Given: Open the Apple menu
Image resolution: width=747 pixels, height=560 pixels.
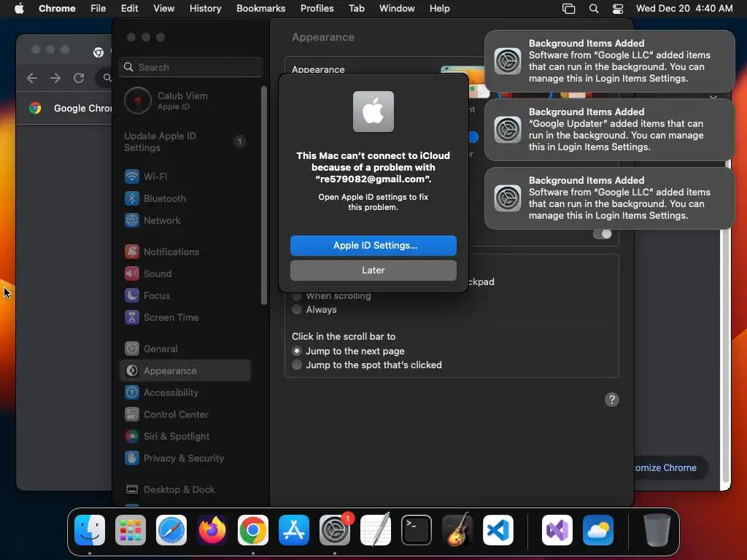Looking at the screenshot, I should pos(19,9).
